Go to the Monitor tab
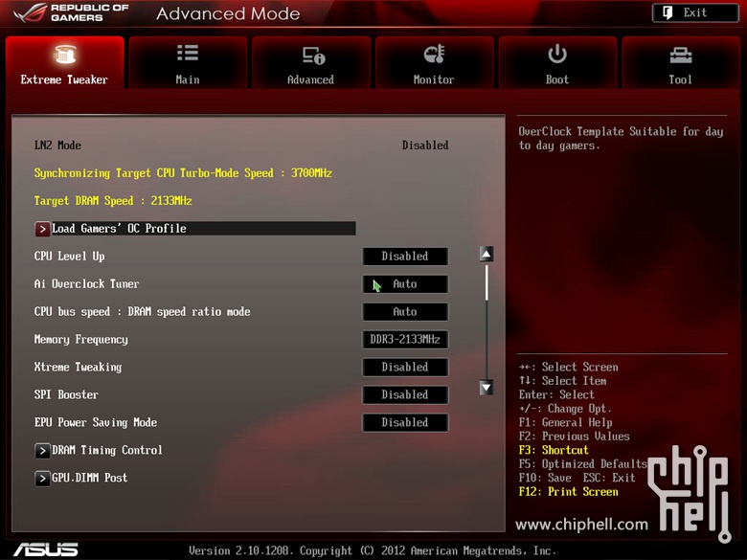The image size is (747, 560). coord(434,62)
